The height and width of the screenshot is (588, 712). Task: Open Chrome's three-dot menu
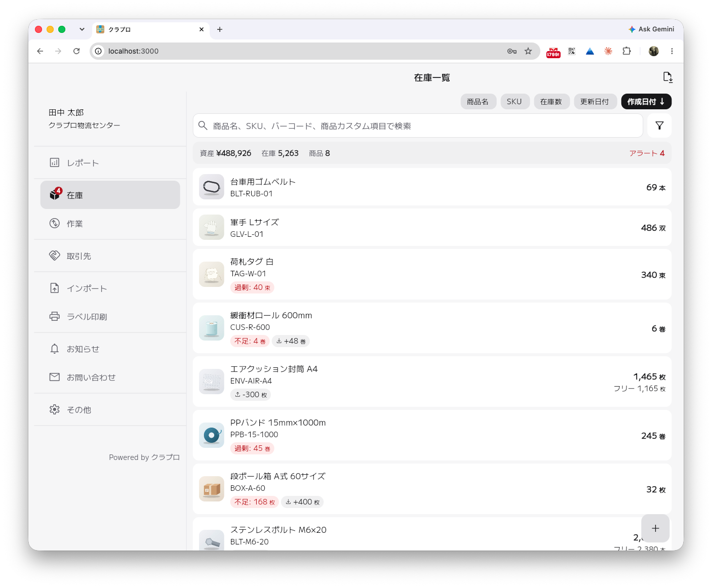672,51
